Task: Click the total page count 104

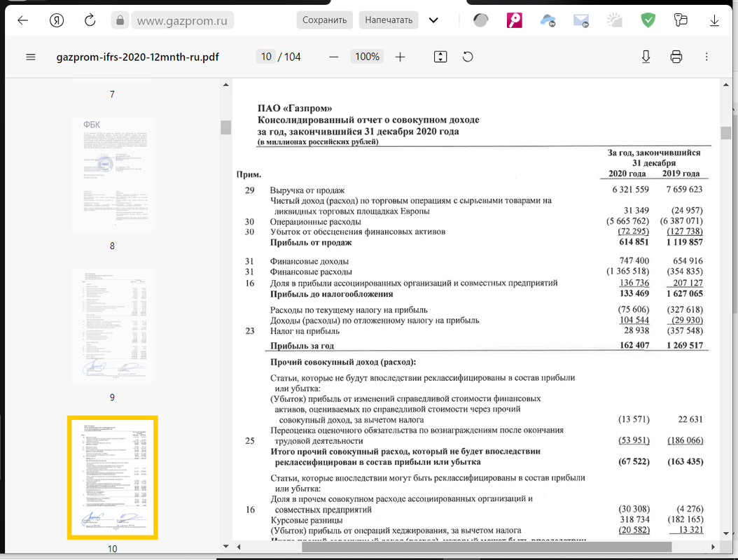Action: click(x=292, y=57)
